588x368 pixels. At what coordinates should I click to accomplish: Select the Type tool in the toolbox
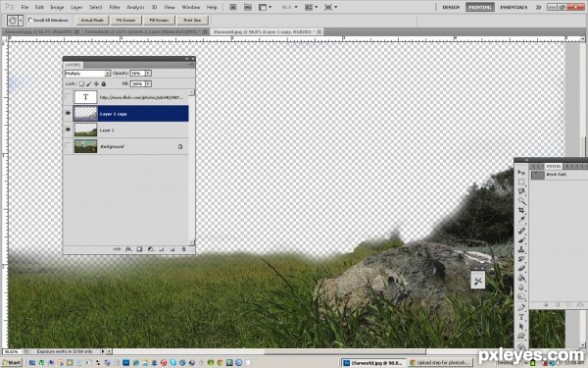pyautogui.click(x=521, y=317)
